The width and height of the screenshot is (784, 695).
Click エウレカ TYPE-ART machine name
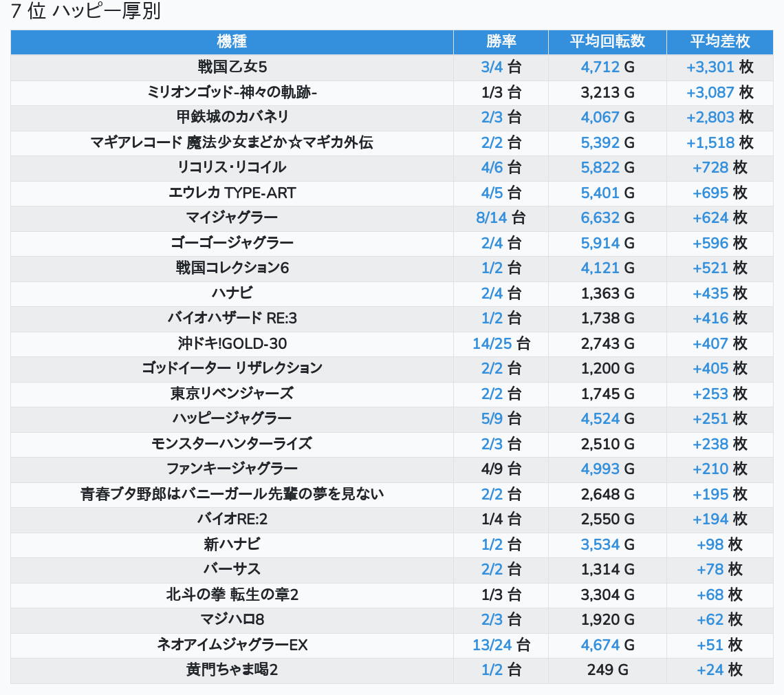point(232,193)
